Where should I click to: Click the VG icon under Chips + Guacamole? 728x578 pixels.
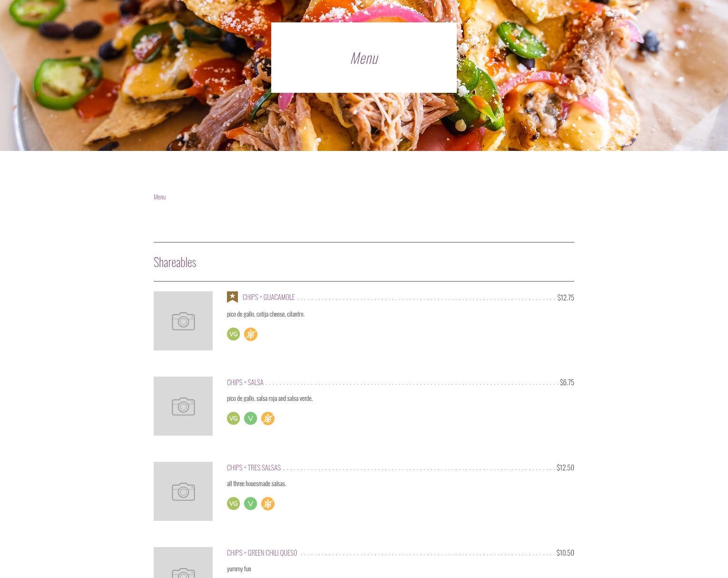pos(233,334)
